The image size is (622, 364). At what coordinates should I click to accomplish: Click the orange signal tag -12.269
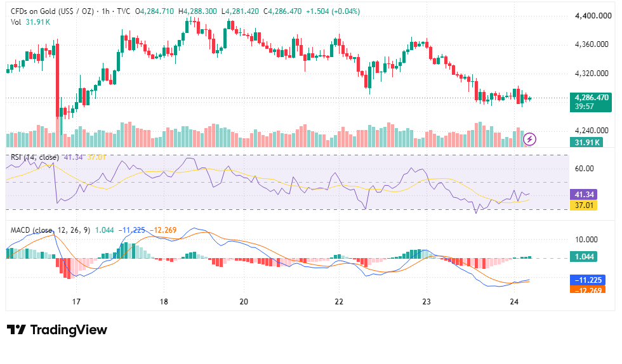coord(588,290)
